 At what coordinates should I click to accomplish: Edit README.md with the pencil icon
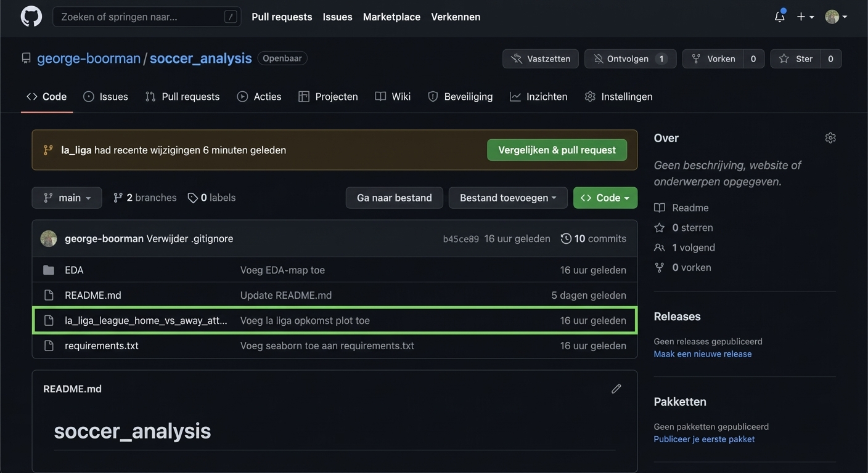pos(616,389)
